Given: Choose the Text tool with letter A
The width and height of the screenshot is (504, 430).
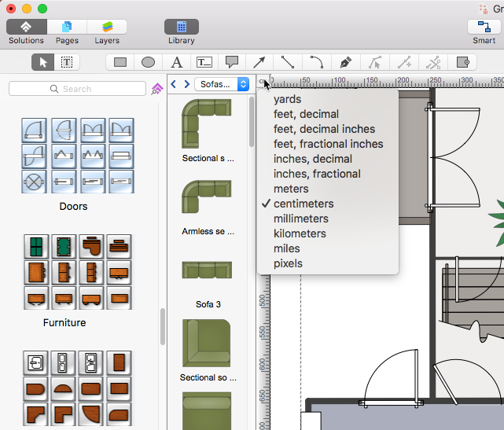Looking at the screenshot, I should (x=176, y=62).
